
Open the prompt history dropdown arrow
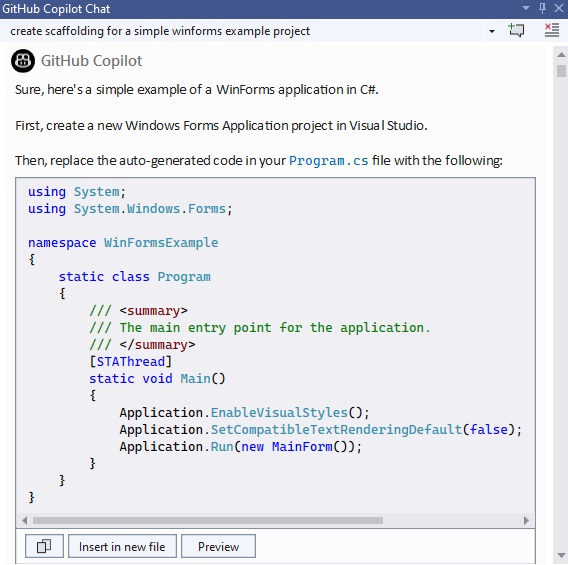coord(492,32)
